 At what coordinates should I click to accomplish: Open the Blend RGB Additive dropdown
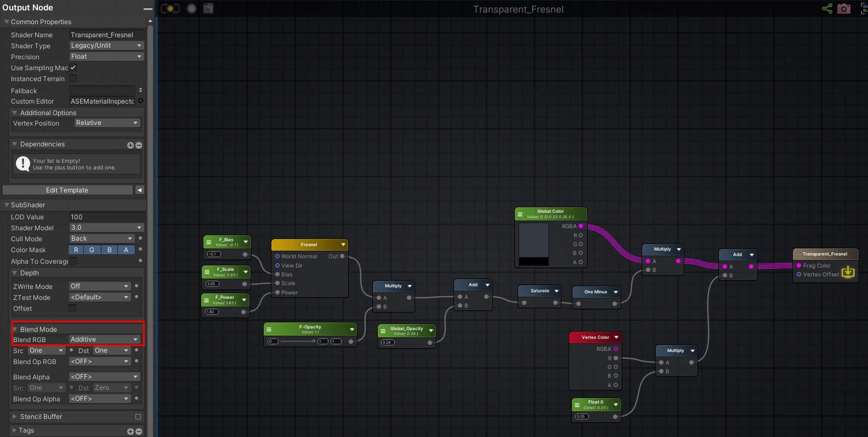(105, 339)
